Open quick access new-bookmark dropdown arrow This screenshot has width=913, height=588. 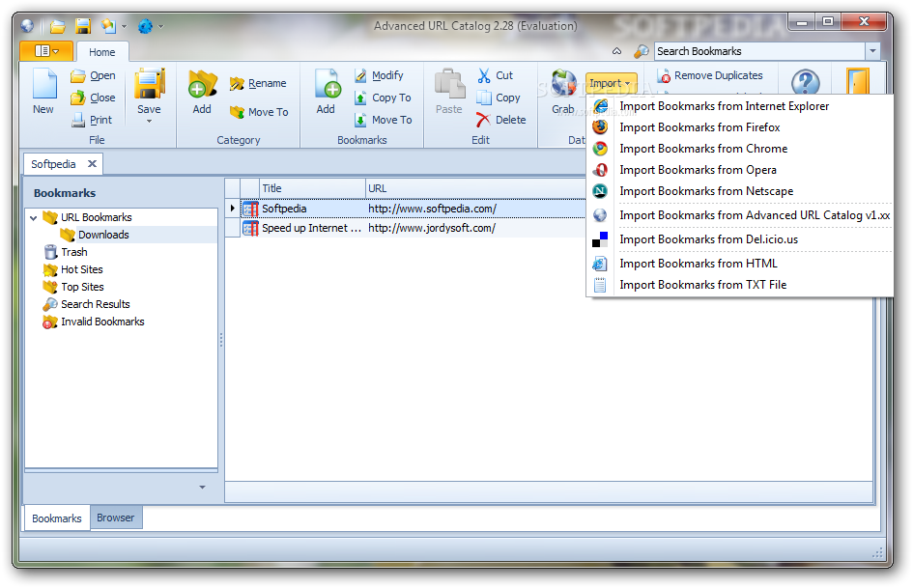(x=124, y=26)
